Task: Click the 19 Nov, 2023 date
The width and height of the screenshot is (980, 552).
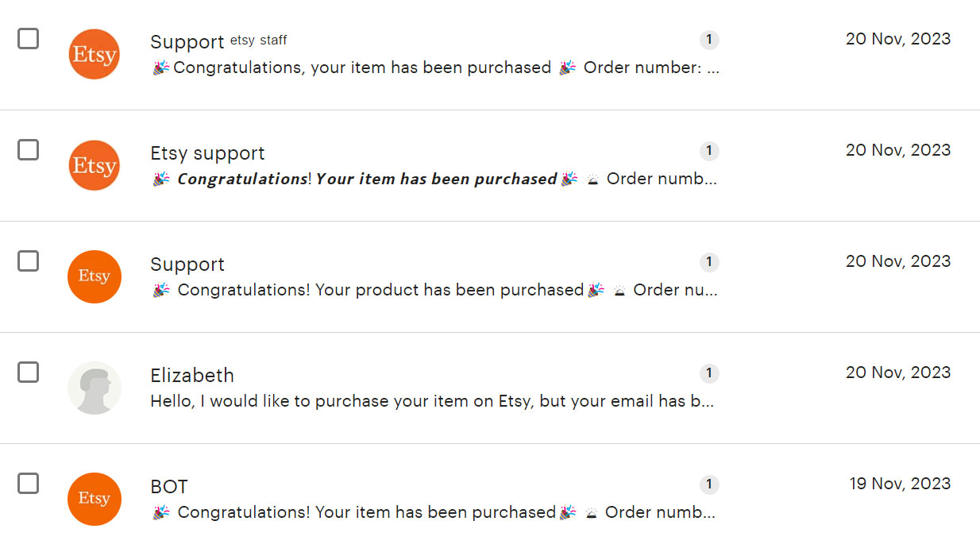Action: pos(900,484)
